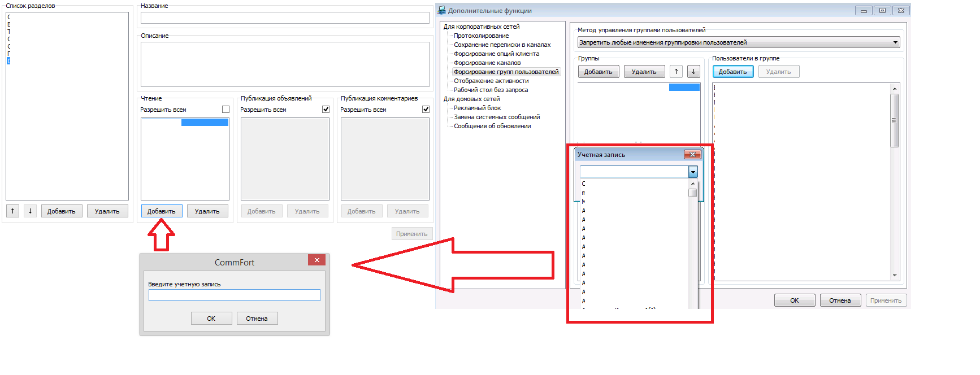Minimize the Дополнительные функции window
Screen dimensions: 980x375
coord(864,11)
